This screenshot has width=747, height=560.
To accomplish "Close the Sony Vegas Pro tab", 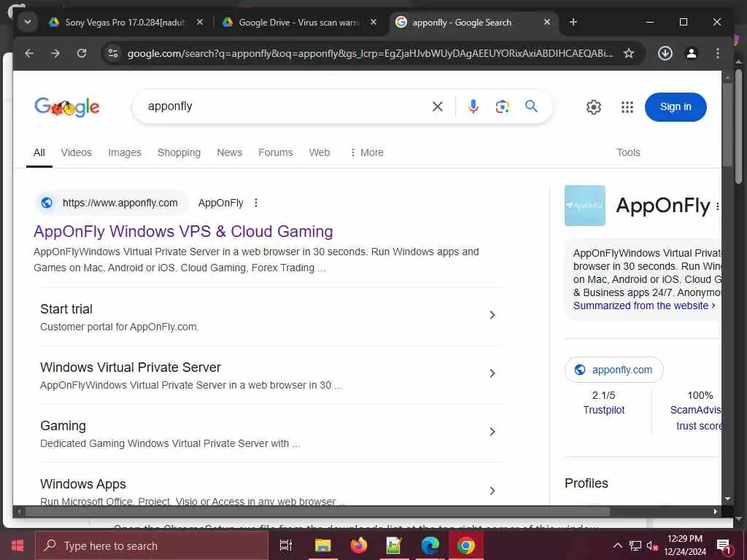I will point(200,22).
